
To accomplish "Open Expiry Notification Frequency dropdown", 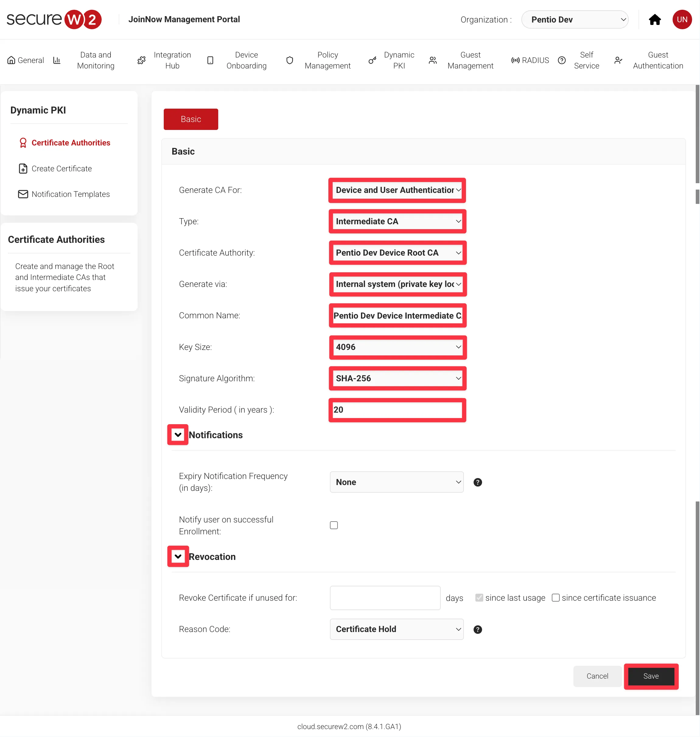I will 397,482.
